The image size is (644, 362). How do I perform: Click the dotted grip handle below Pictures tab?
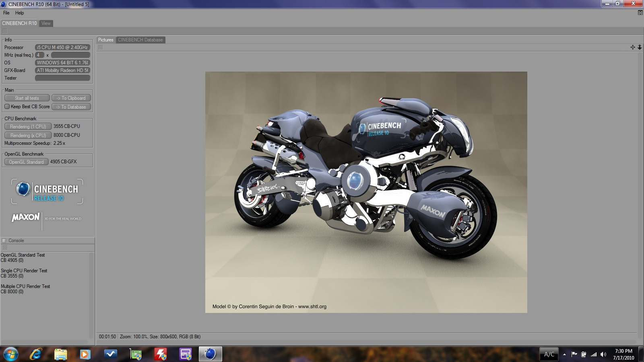[x=100, y=47]
